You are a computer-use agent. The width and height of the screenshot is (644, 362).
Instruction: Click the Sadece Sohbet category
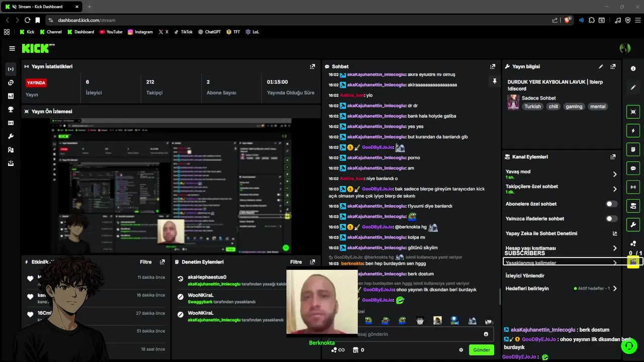538,98
